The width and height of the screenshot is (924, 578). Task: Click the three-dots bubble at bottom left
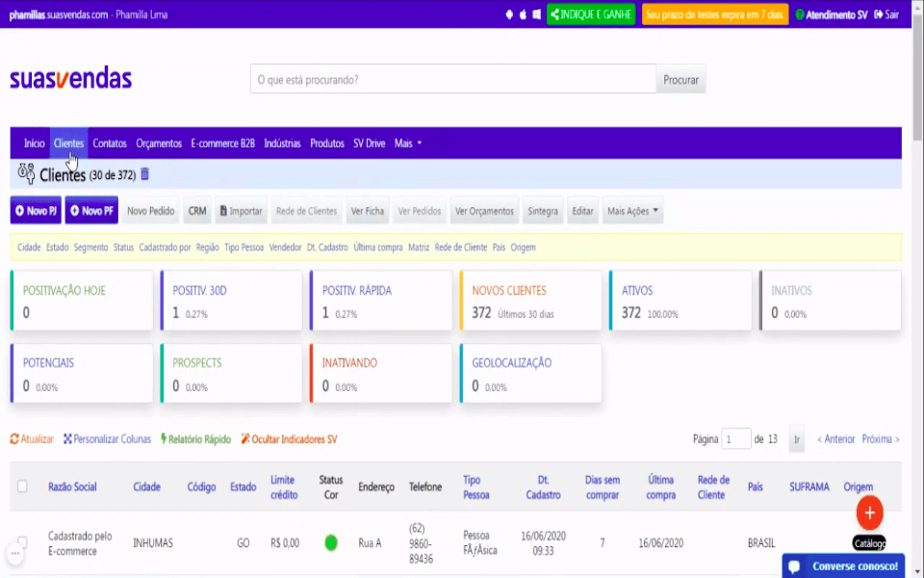[15, 553]
